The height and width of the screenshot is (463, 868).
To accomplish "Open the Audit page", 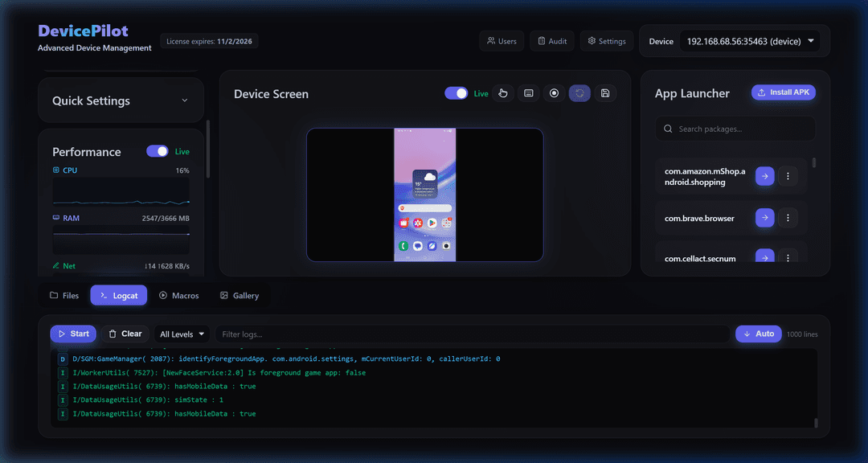I will pos(552,41).
